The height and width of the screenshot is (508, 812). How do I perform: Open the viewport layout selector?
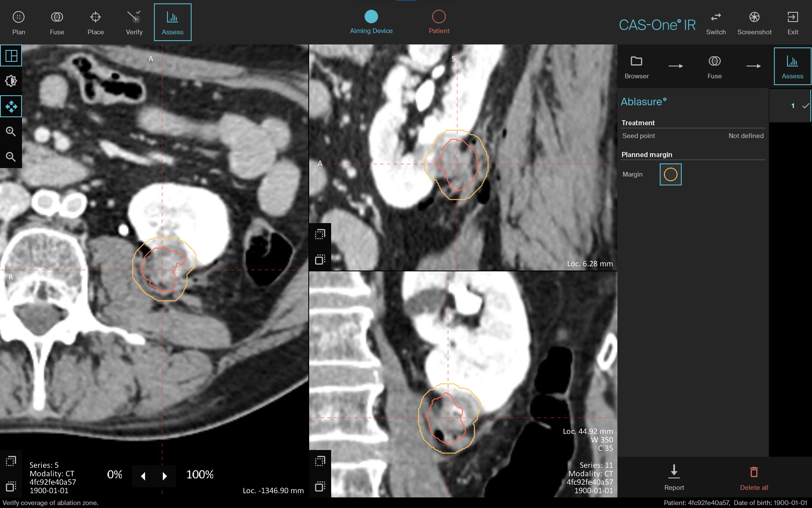11,55
